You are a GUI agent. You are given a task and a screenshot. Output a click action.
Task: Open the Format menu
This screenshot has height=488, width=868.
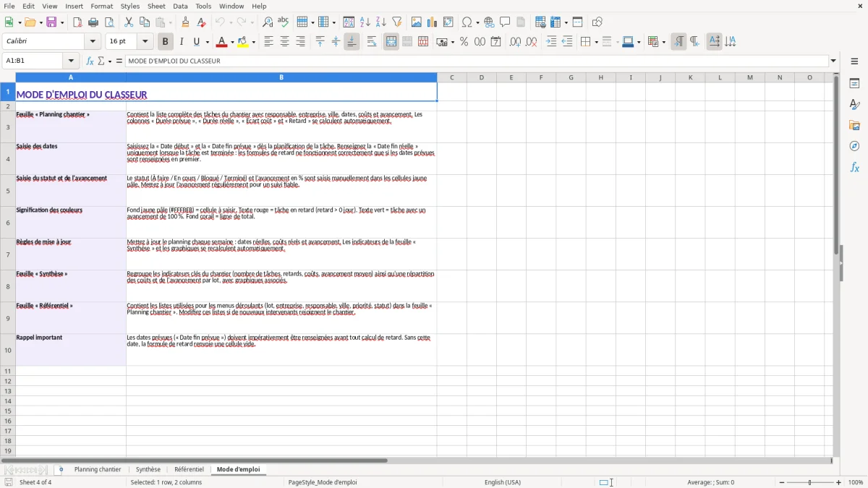102,6
